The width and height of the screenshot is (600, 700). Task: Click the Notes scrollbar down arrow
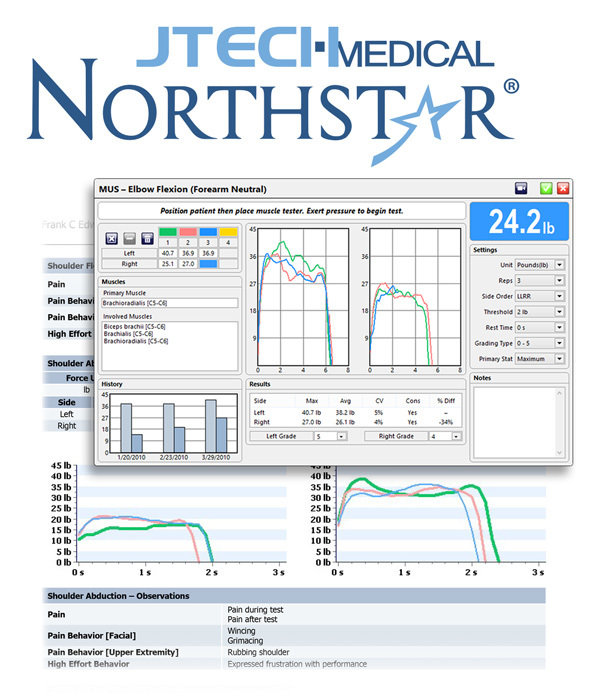(x=559, y=452)
